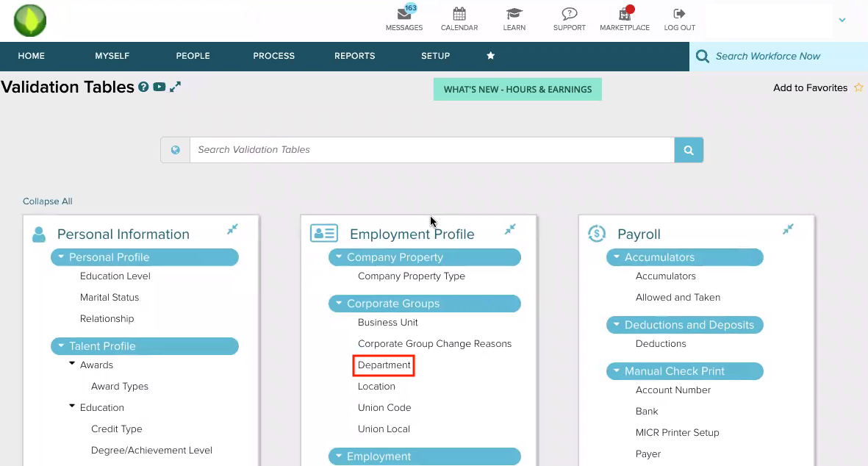Expand page with the fullscreen arrows icon
Screen dimensions: 868x466
coord(176,87)
